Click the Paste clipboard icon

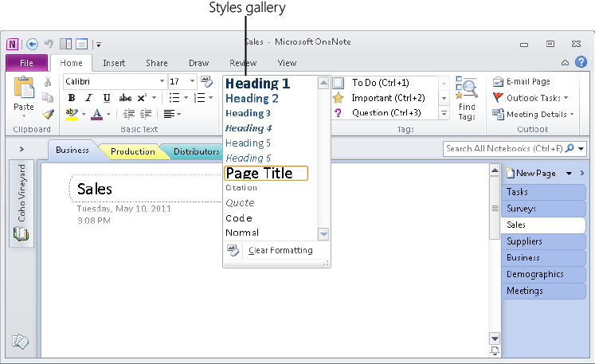point(24,88)
